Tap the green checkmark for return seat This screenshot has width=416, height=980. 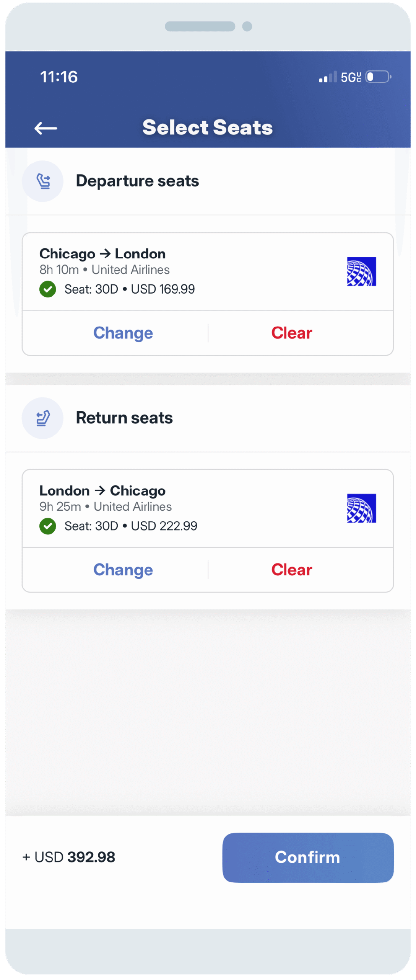[48, 526]
